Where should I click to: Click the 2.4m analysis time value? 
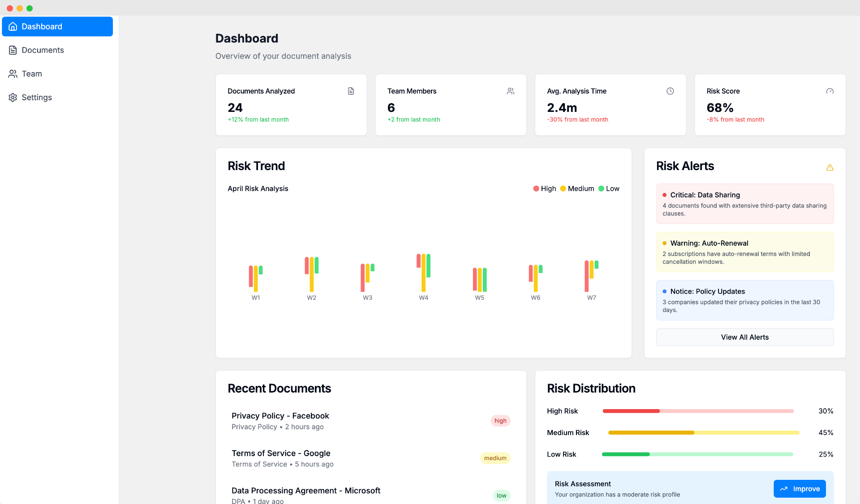pos(562,108)
